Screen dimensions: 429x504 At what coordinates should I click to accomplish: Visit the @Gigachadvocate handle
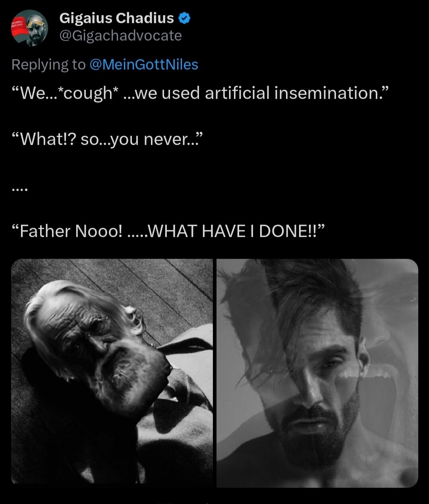(120, 36)
